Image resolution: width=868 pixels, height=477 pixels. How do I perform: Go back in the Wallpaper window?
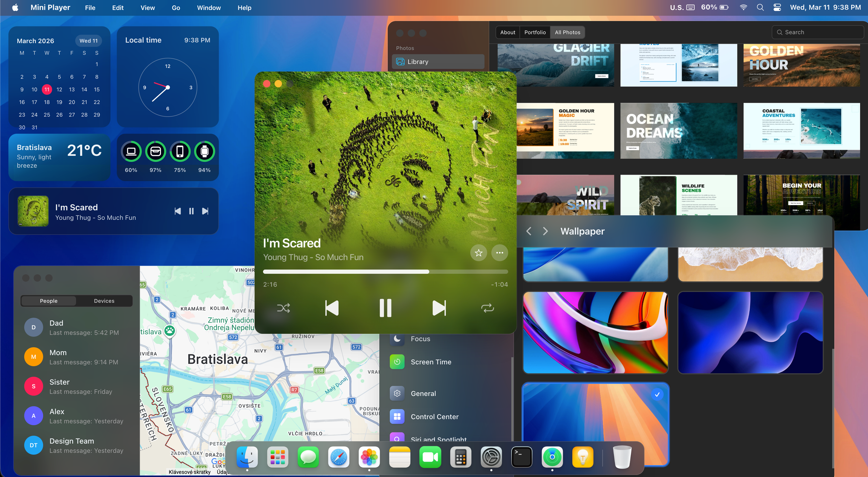[x=529, y=231]
